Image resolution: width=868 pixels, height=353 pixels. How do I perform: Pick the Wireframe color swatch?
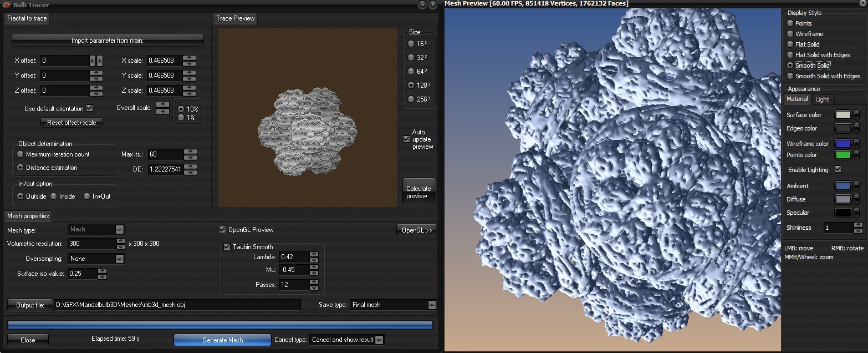843,144
